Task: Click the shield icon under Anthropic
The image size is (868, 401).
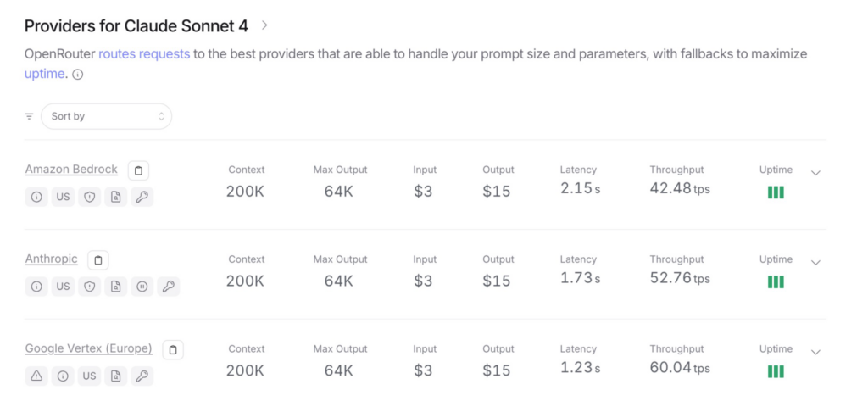Action: pos(89,287)
